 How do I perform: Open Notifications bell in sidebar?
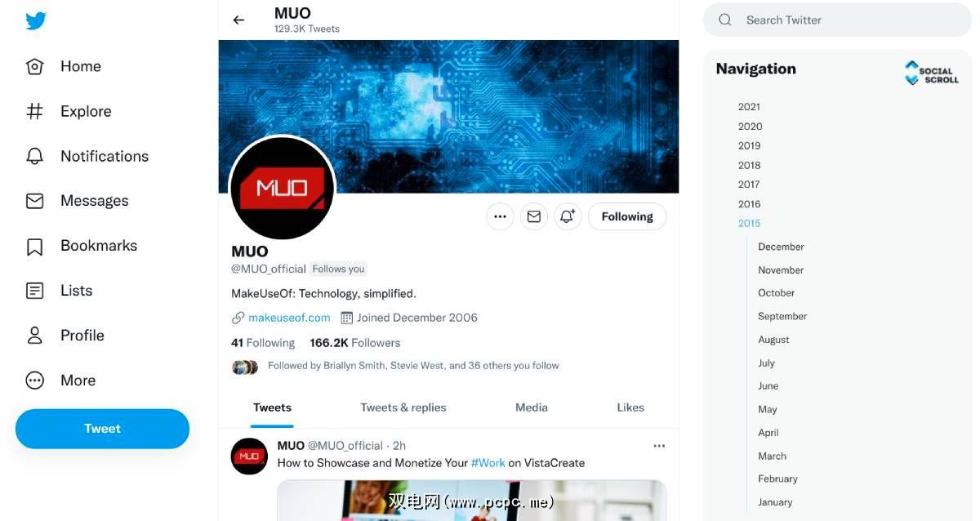point(34,156)
